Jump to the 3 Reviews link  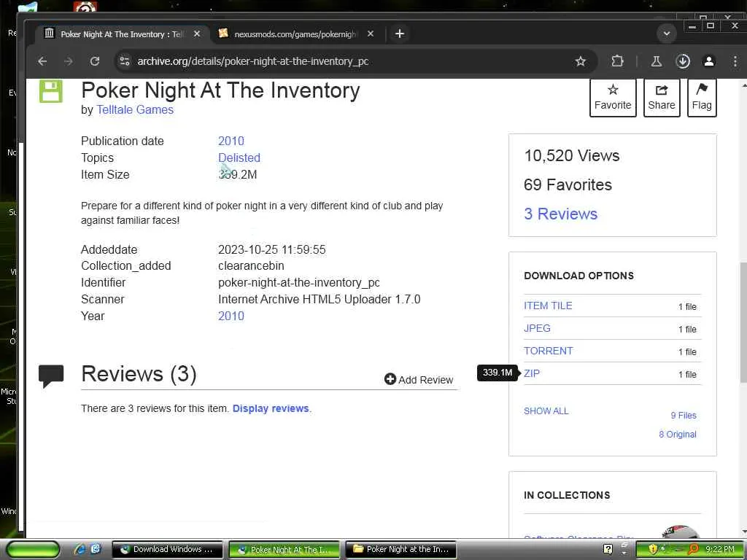(x=561, y=214)
